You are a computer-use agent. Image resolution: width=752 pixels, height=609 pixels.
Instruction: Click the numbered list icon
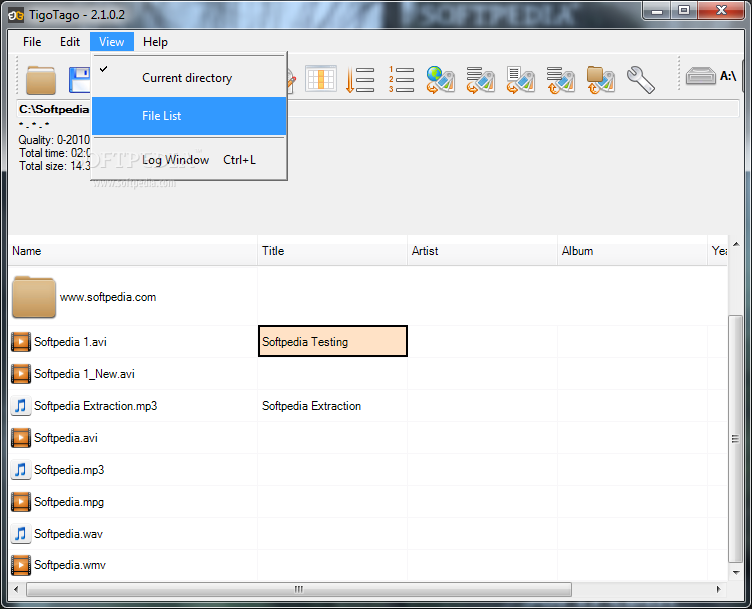(401, 79)
